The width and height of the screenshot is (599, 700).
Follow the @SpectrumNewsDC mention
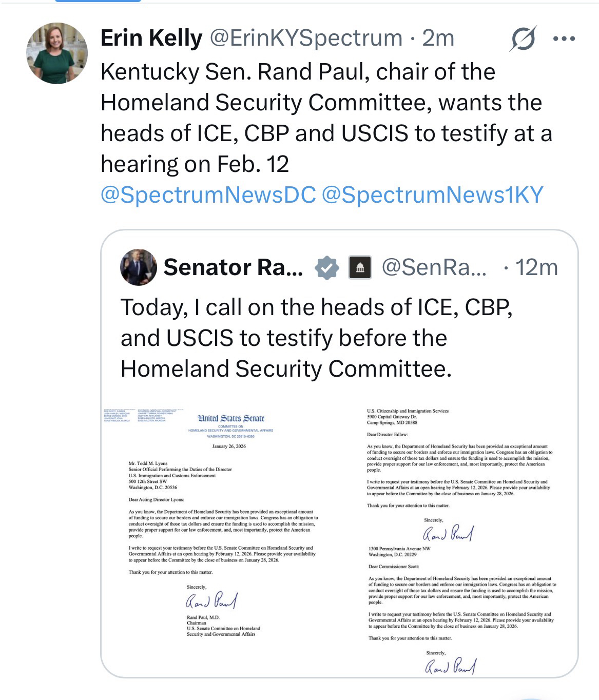pyautogui.click(x=208, y=195)
